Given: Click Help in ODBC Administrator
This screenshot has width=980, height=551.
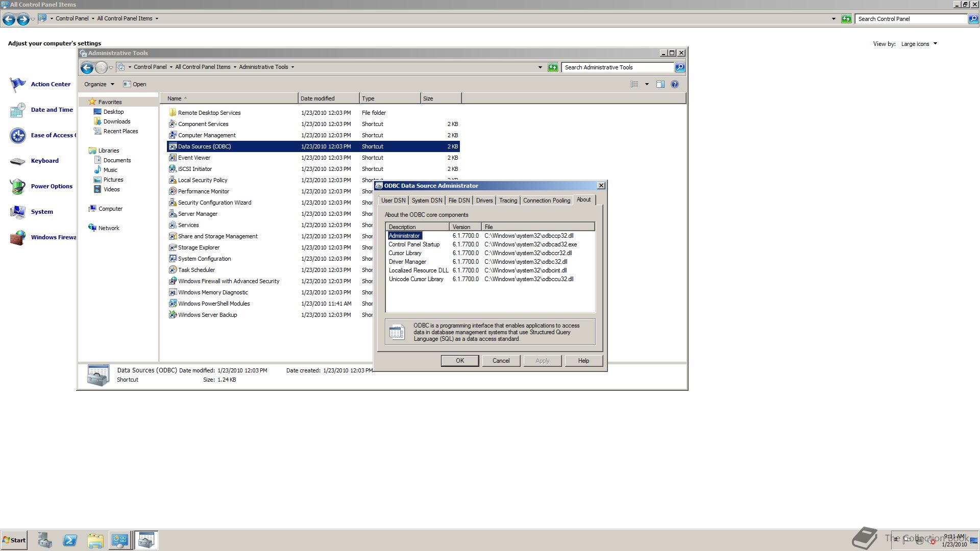Looking at the screenshot, I should pyautogui.click(x=583, y=361).
